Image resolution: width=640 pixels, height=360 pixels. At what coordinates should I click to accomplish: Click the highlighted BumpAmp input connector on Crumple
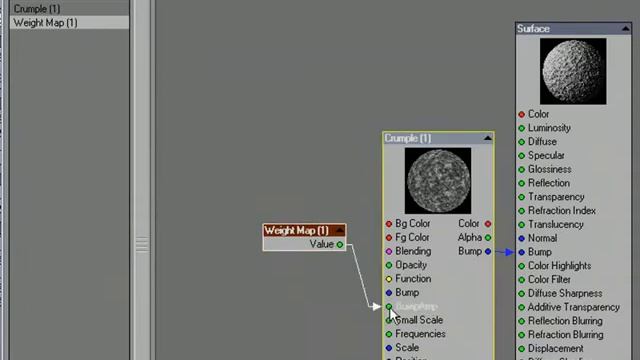[x=389, y=306]
